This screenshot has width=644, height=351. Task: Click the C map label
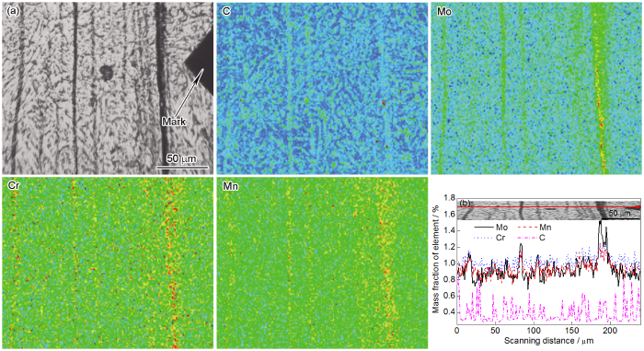(226, 11)
